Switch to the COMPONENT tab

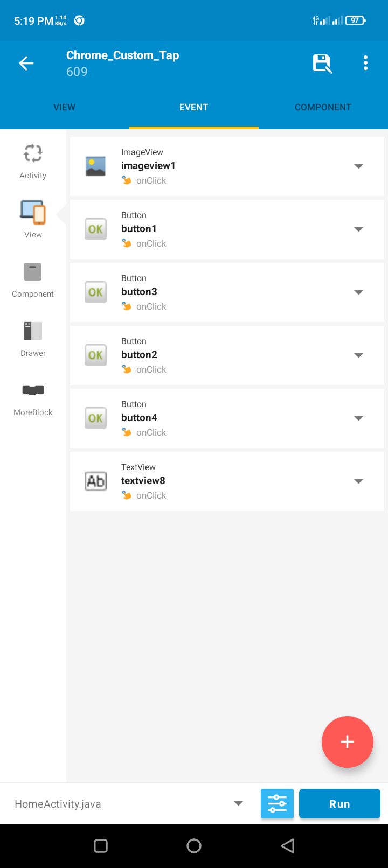(323, 107)
